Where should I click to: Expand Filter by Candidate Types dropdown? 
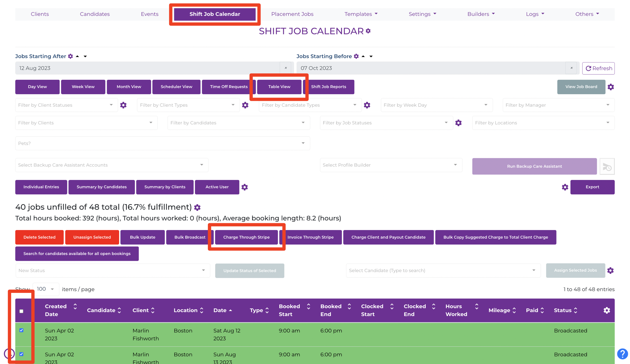coord(310,105)
